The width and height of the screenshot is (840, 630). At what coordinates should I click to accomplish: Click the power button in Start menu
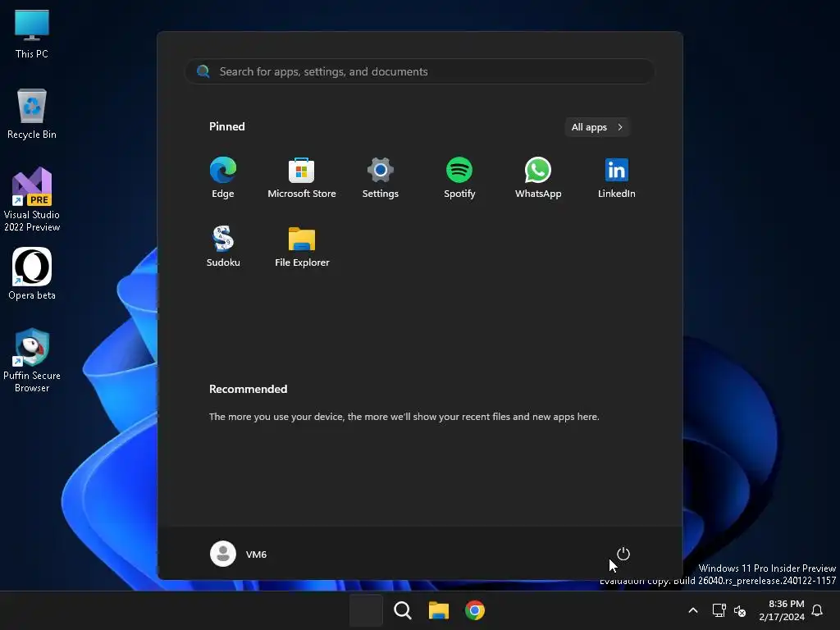pyautogui.click(x=623, y=554)
